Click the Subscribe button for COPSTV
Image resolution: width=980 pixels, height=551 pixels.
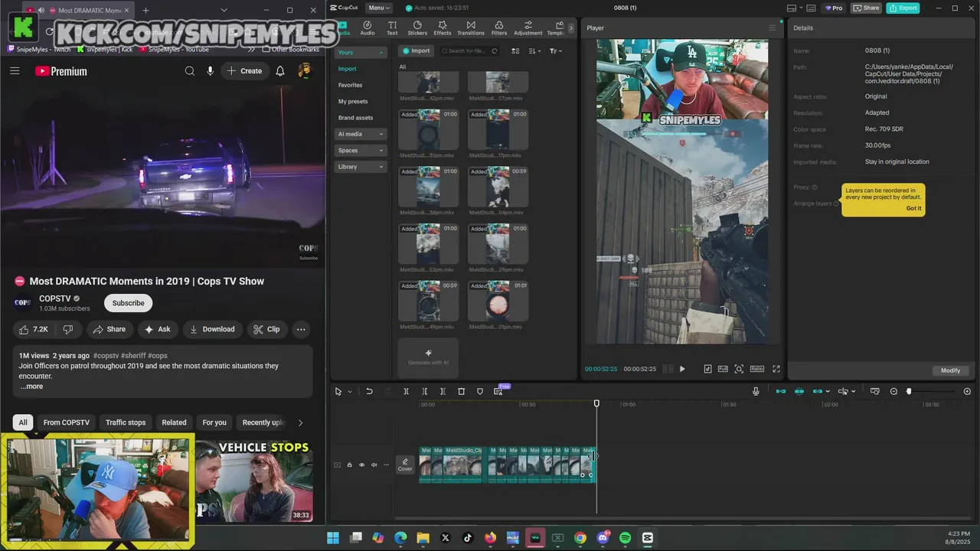coord(128,303)
